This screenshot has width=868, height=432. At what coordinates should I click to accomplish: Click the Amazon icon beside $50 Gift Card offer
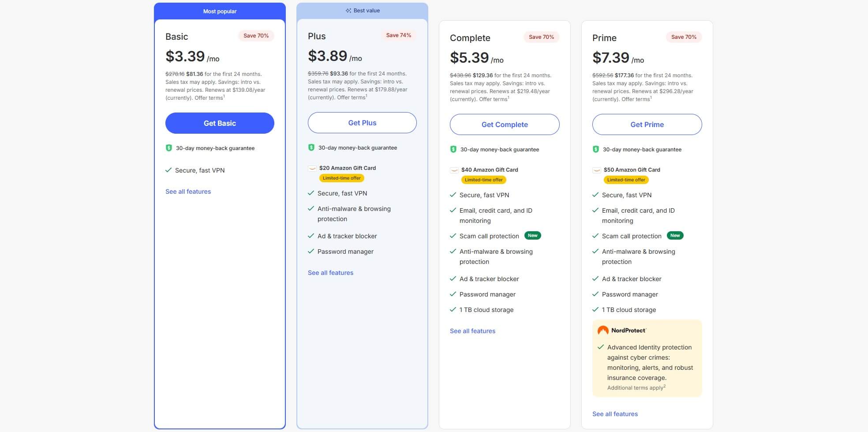(596, 170)
